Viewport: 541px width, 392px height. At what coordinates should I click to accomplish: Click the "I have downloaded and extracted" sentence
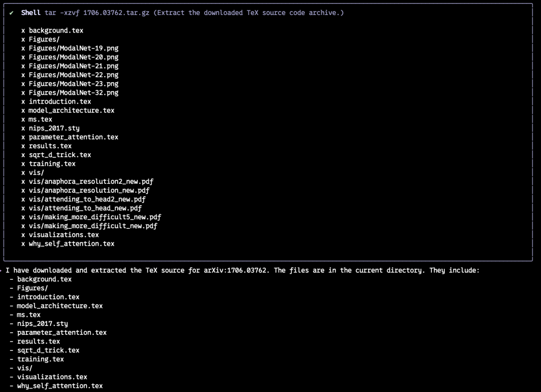[x=242, y=270]
